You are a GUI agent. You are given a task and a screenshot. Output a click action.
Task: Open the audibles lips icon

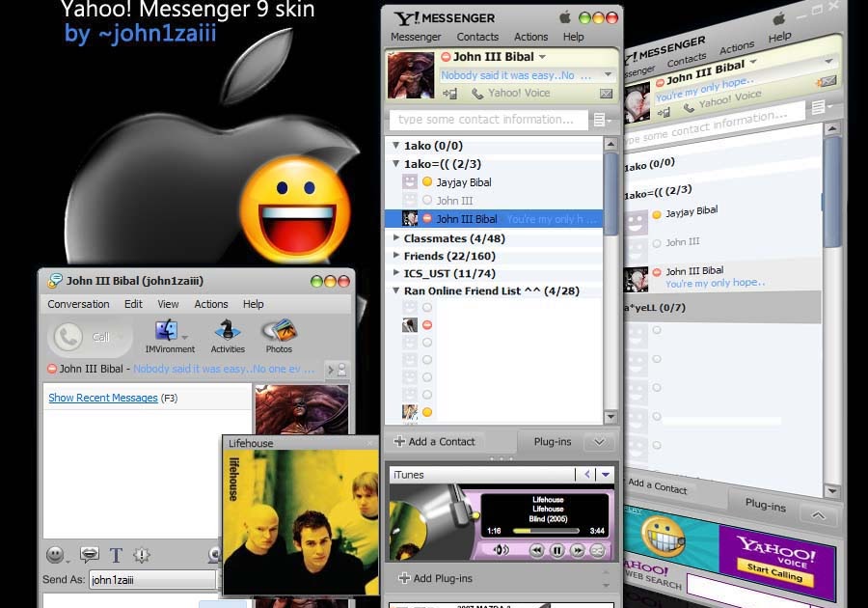[89, 554]
